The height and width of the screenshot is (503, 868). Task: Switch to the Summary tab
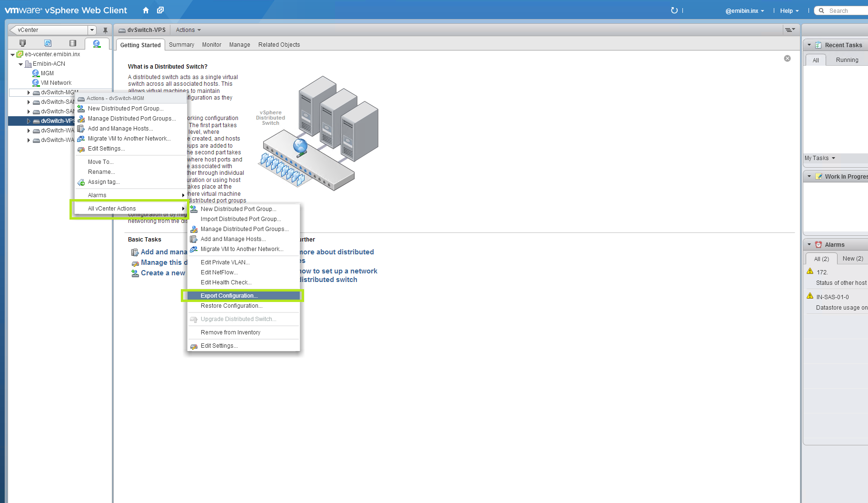click(181, 45)
